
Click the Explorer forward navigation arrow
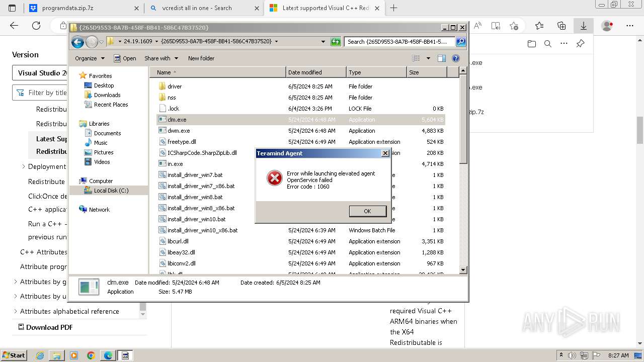coord(92,42)
